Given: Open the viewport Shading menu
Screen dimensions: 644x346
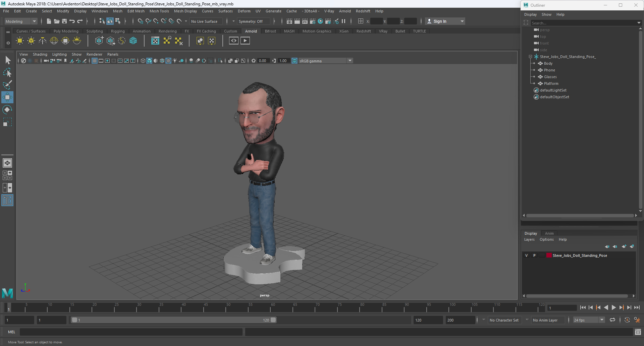Looking at the screenshot, I should (x=40, y=54).
